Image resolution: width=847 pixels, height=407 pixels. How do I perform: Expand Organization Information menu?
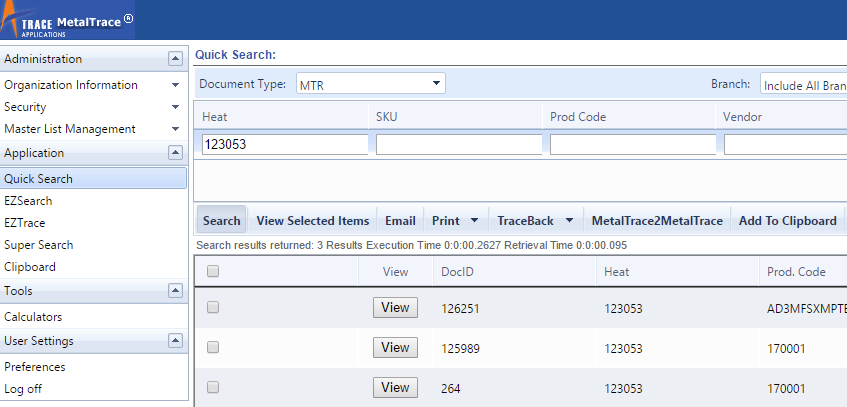coord(175,85)
